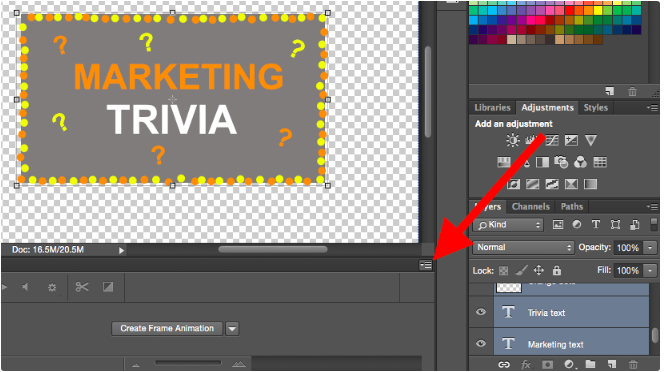This screenshot has height=372, width=668.
Task: Click the Brightness/Contrast adjustment icon
Action: (x=513, y=140)
